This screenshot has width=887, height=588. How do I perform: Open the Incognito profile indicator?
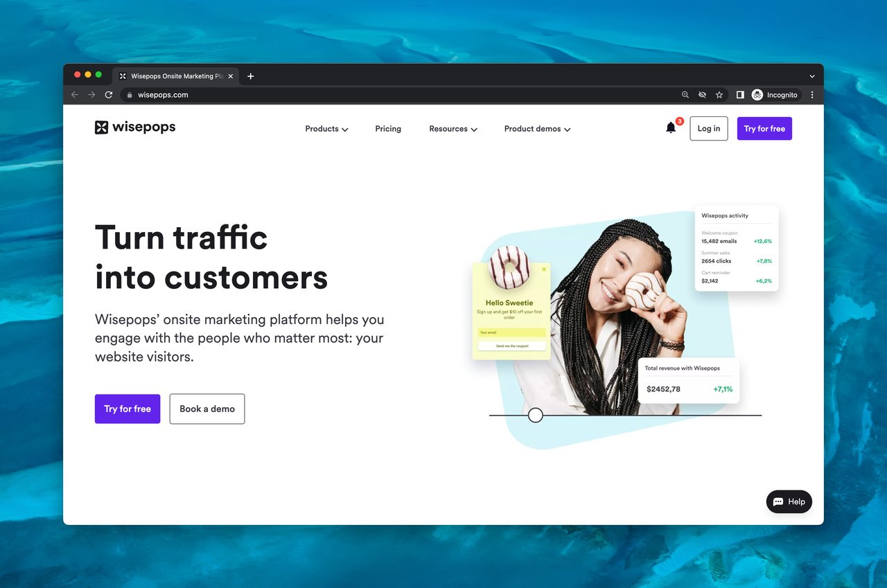pos(775,95)
